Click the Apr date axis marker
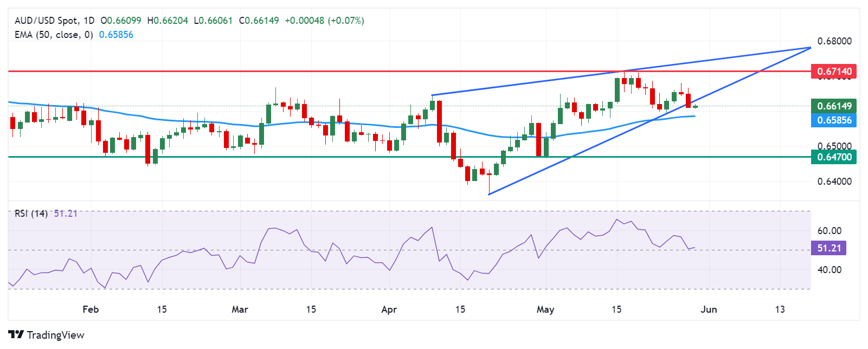Image resolution: width=868 pixels, height=349 pixels. (x=389, y=309)
